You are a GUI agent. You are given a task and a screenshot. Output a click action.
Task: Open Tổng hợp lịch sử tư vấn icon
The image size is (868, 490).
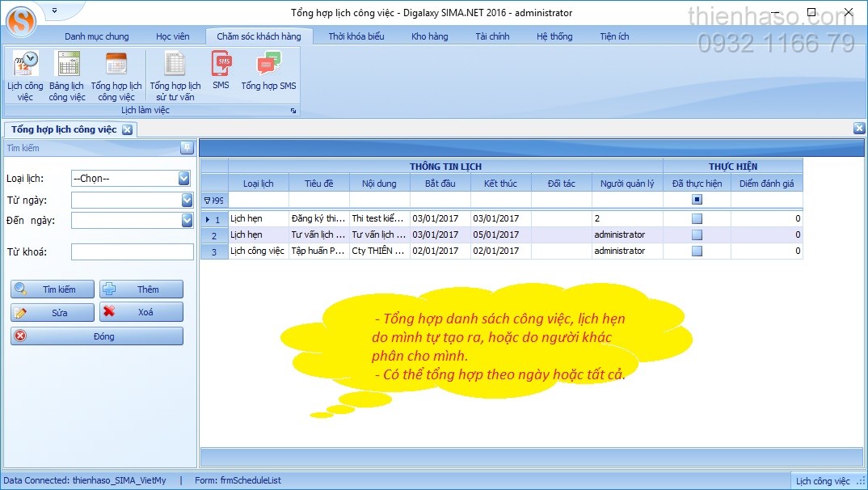click(175, 74)
